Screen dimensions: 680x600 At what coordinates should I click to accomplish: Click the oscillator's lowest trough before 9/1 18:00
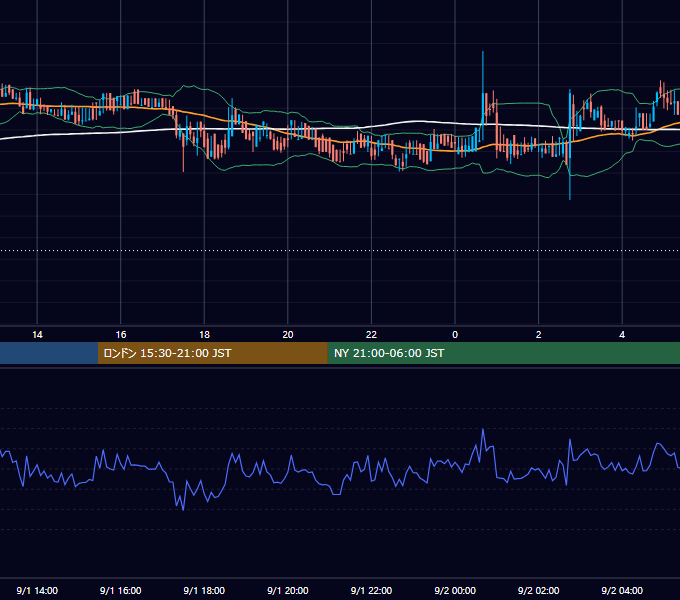pyautogui.click(x=183, y=509)
